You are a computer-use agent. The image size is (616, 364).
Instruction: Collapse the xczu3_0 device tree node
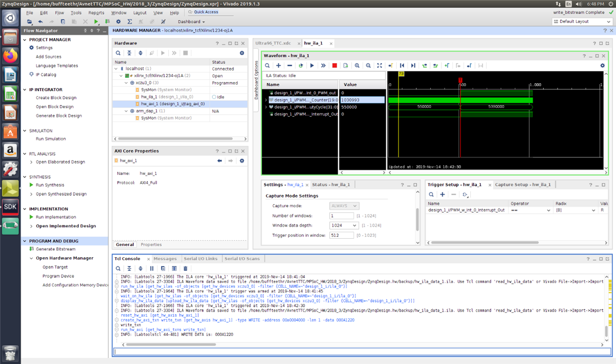point(126,83)
